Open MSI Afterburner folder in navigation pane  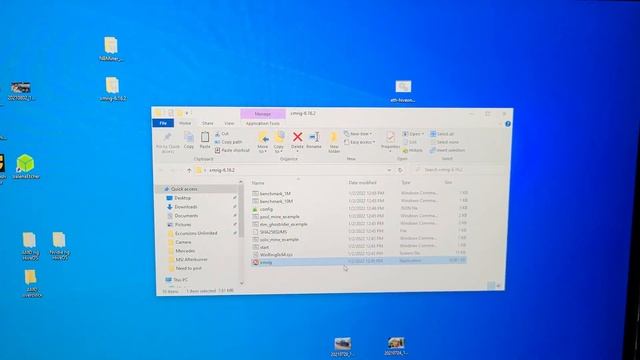[191, 259]
